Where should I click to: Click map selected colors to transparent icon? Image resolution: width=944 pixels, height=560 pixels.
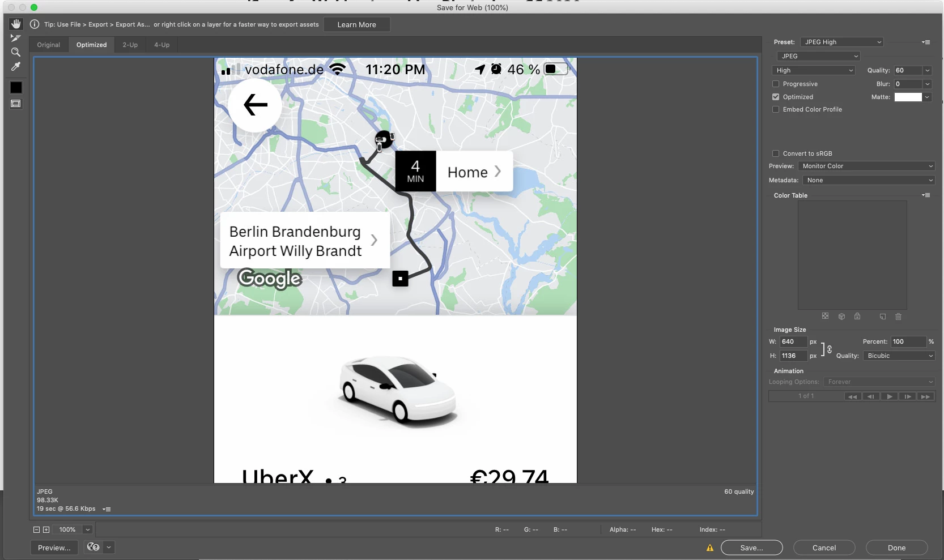coord(825,316)
